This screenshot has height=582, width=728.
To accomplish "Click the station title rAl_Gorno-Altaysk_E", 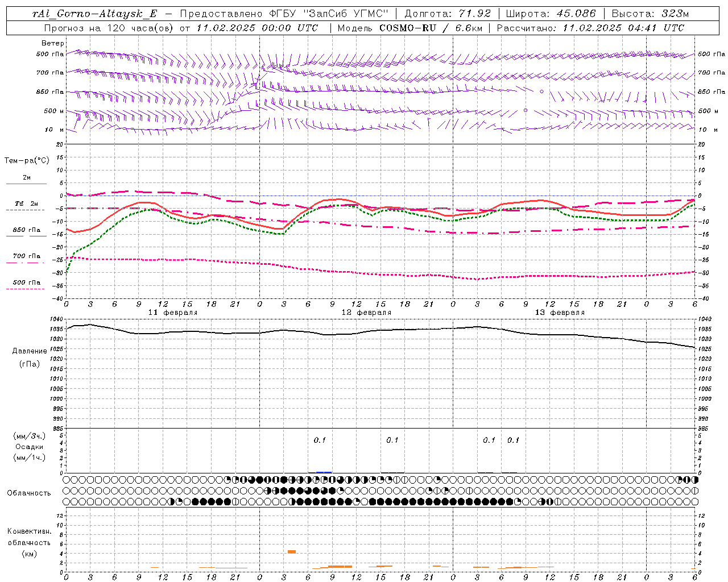I will click(x=94, y=14).
